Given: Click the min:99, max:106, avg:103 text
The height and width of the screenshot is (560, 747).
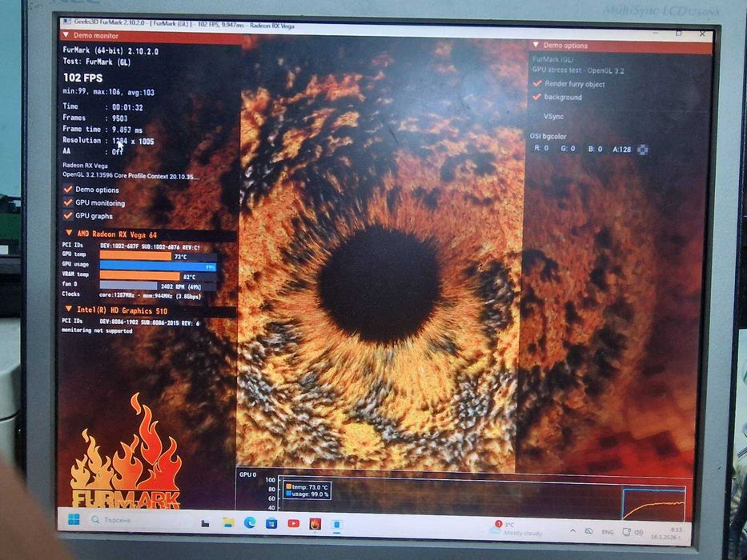Looking at the screenshot, I should [109, 92].
